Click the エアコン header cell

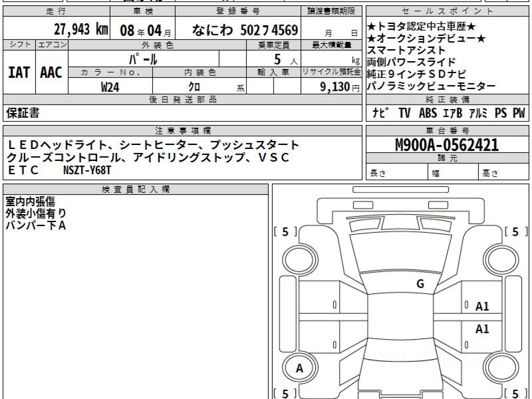pos(52,45)
